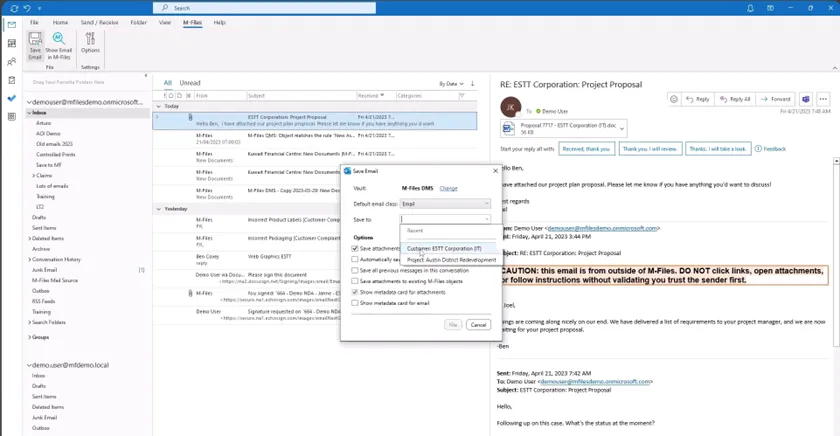The height and width of the screenshot is (436, 840).
Task: Click the Word attachment icon for Proposal 7717
Action: [508, 128]
